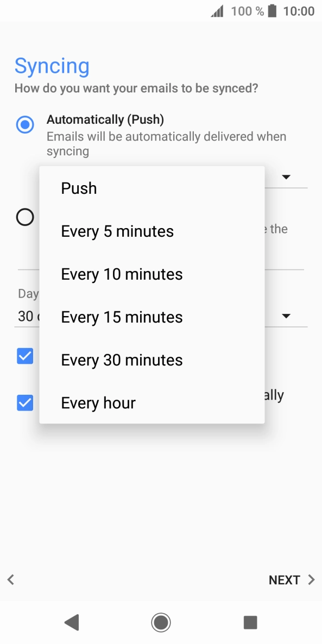The image size is (322, 644).
Task: Tap the recent apps square icon
Action: pyautogui.click(x=250, y=623)
